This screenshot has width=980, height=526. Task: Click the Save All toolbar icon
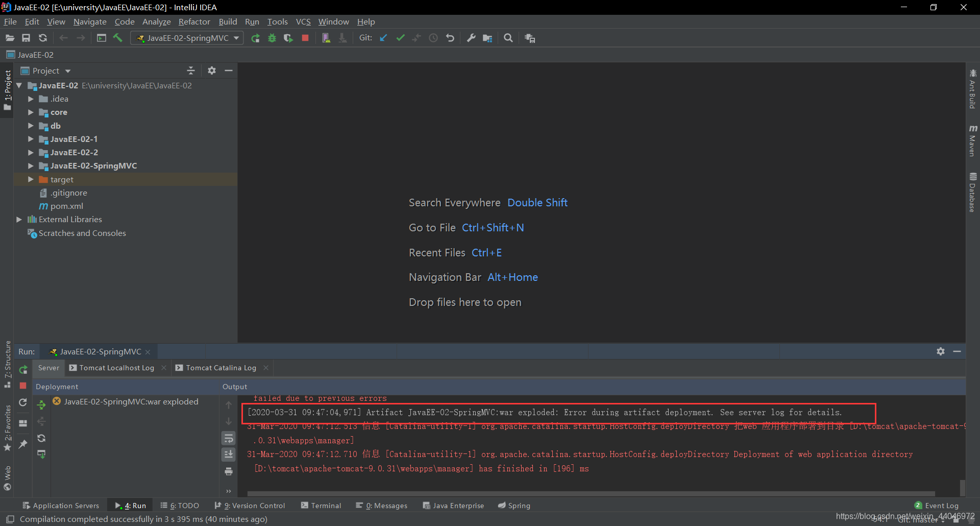point(26,38)
